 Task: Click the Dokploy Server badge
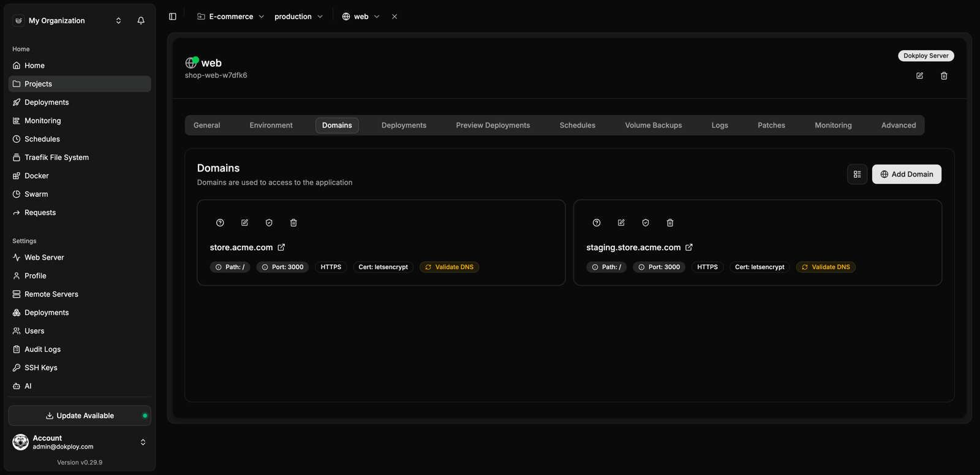[925, 56]
